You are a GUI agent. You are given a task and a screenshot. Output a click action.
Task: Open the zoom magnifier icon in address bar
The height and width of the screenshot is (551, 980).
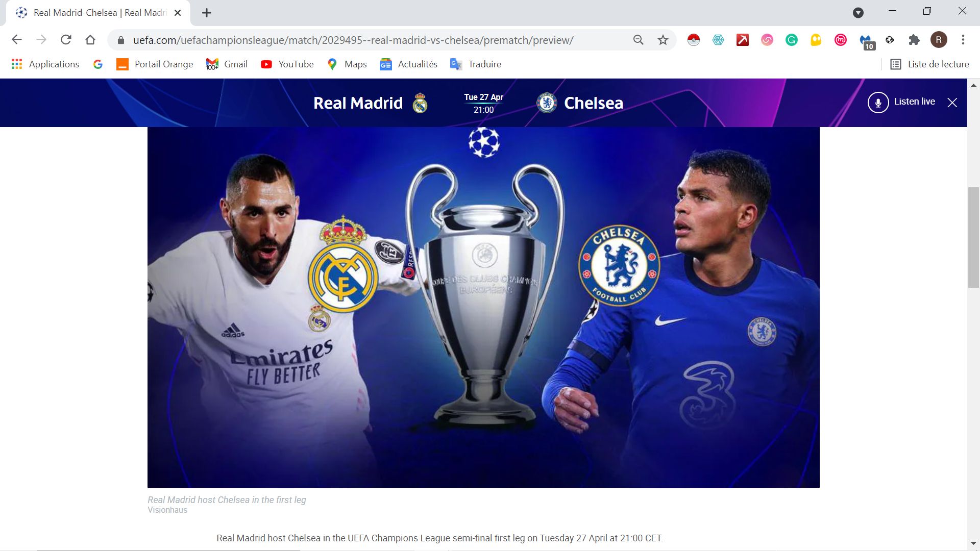click(x=638, y=40)
